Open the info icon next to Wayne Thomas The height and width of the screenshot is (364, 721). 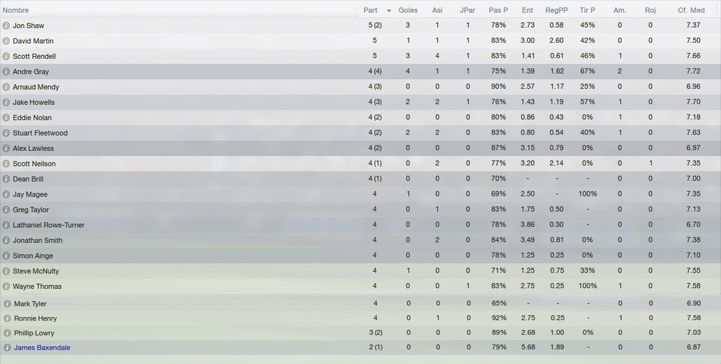6,287
